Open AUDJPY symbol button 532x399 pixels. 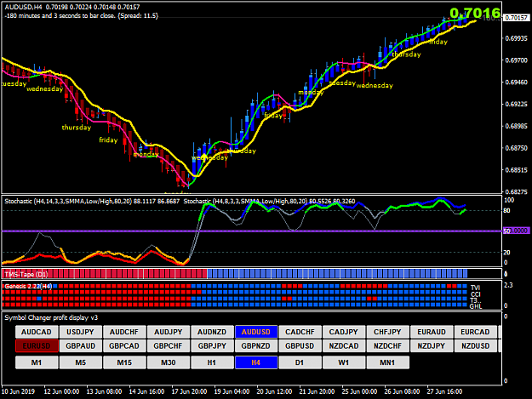pos(169,332)
